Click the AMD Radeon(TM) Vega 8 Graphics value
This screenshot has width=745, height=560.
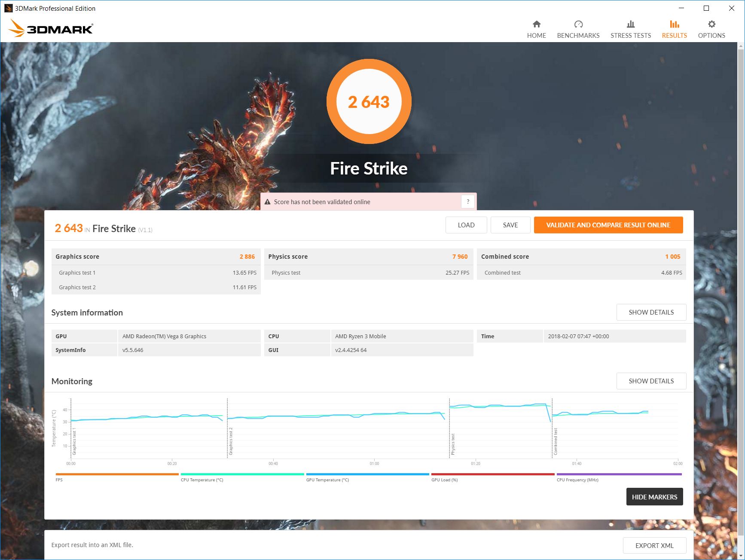click(x=164, y=336)
